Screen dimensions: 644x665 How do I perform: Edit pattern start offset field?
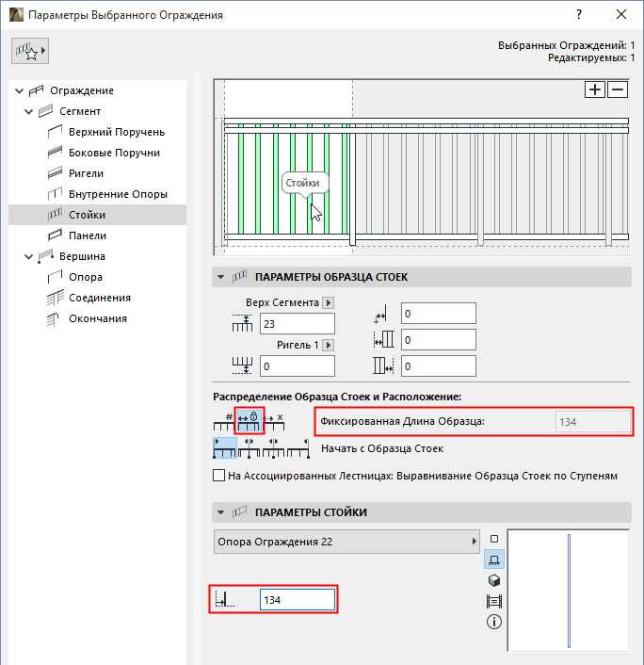pyautogui.click(x=439, y=340)
